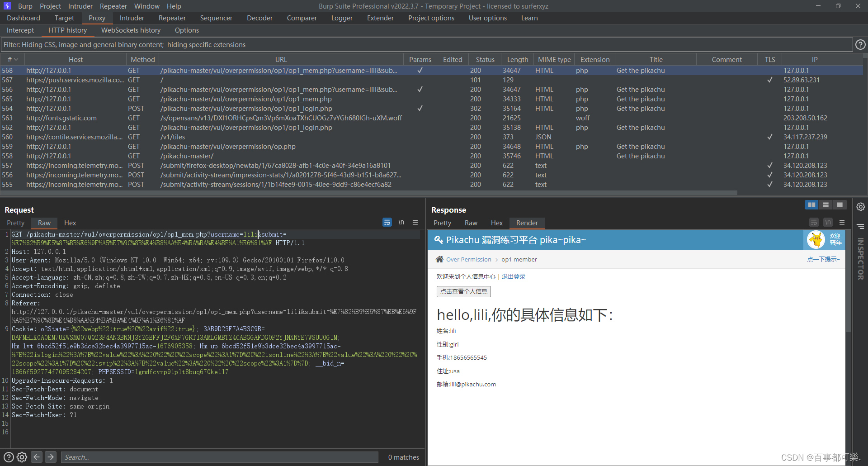The width and height of the screenshot is (868, 466).
Task: Select history row 567 push.services.mozilla
Action: pos(431,80)
